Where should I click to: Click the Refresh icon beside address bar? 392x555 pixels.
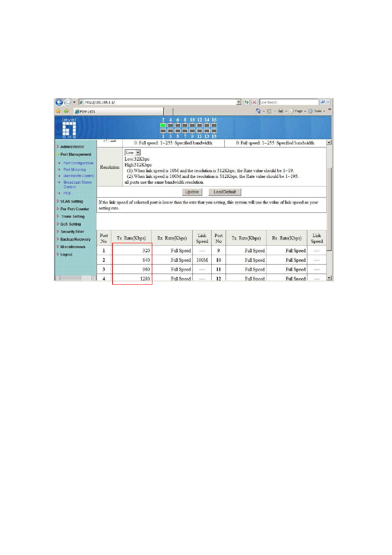point(247,102)
